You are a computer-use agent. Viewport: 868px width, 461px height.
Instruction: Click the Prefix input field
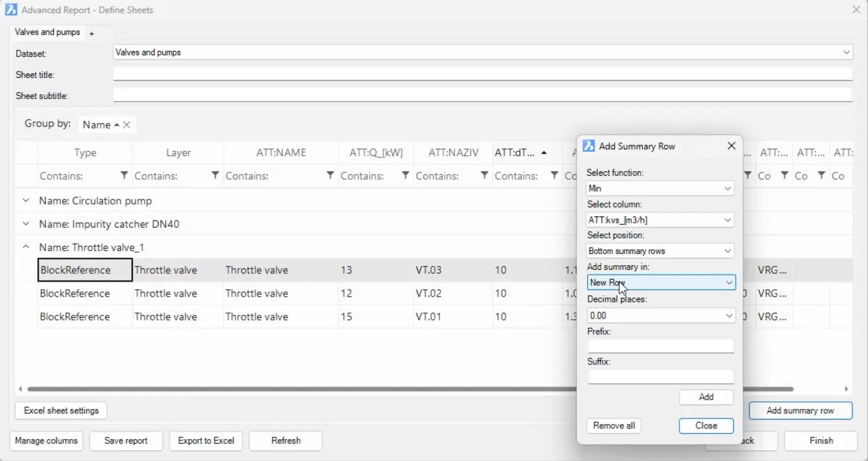(x=661, y=346)
